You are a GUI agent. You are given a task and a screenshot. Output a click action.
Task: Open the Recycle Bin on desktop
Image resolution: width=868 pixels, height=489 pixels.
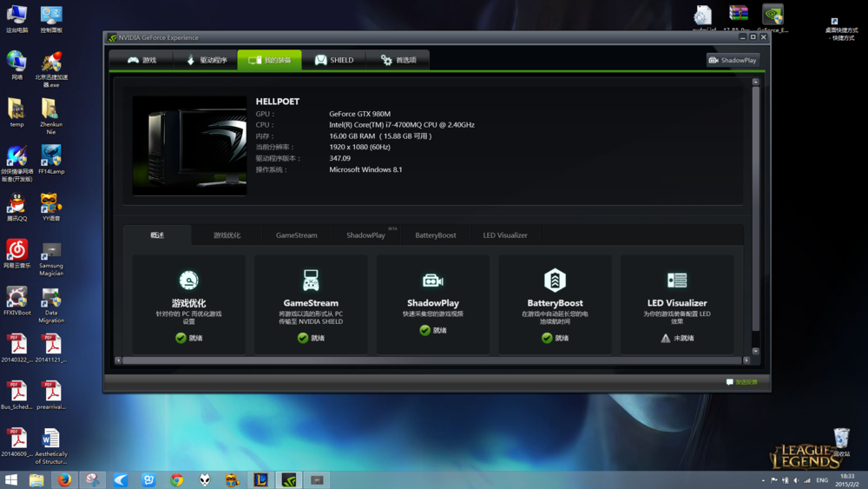pos(841,441)
